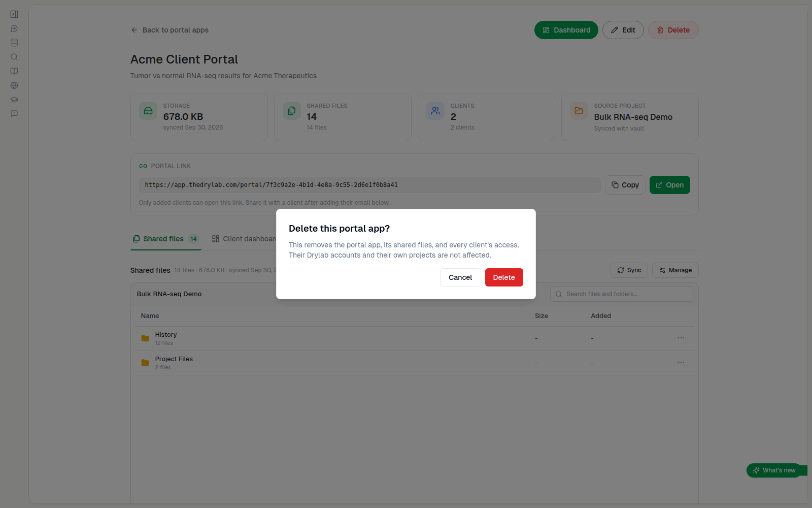Go back to portal apps
The width and height of the screenshot is (812, 508).
coord(170,30)
